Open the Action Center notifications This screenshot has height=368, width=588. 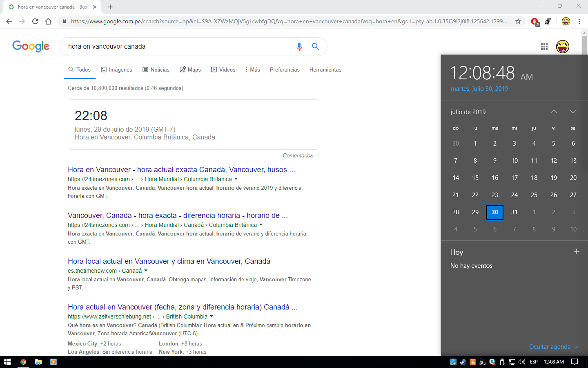[x=575, y=362]
